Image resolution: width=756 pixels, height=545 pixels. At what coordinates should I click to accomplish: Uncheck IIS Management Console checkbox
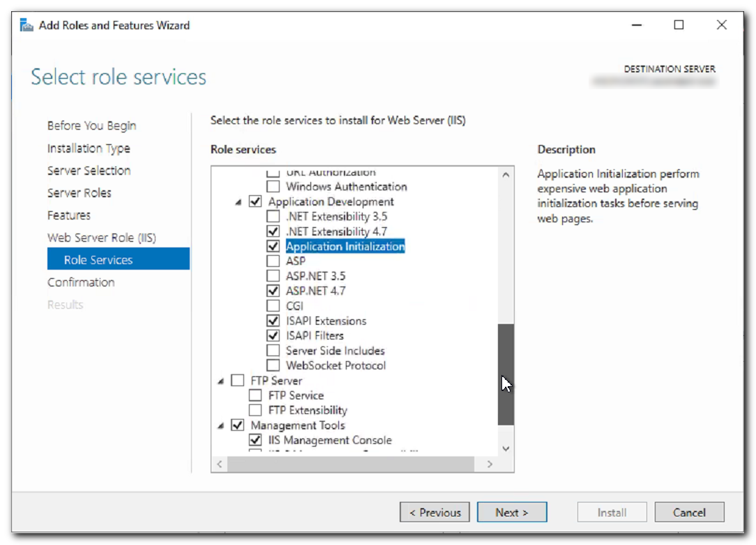(255, 440)
